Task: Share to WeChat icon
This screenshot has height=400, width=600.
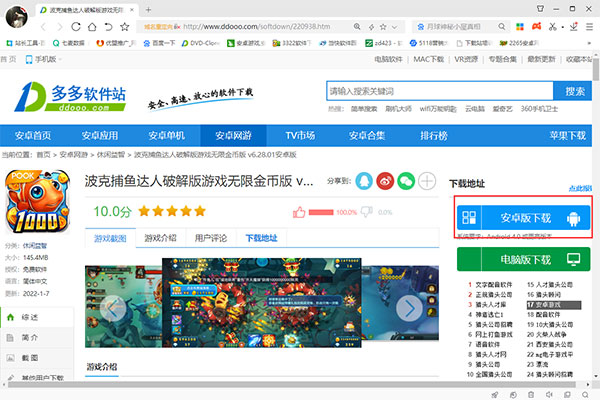Action: coord(406,181)
